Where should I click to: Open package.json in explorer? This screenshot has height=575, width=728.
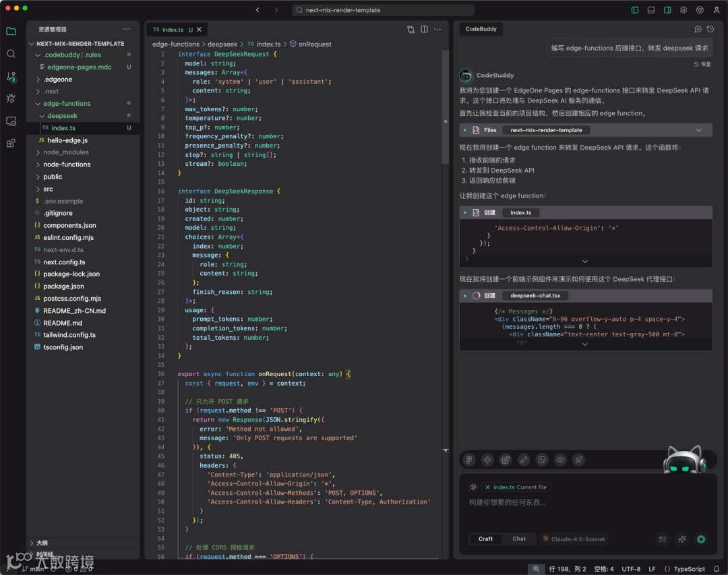click(83, 286)
